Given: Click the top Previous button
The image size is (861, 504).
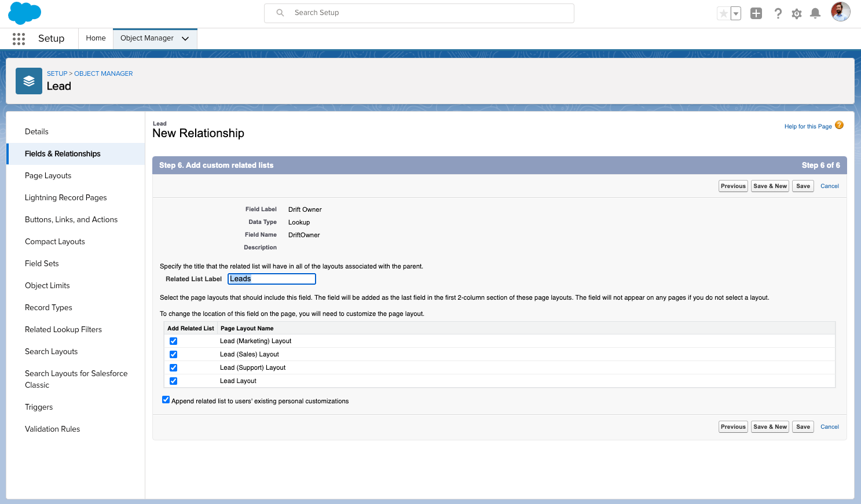Looking at the screenshot, I should [x=733, y=186].
